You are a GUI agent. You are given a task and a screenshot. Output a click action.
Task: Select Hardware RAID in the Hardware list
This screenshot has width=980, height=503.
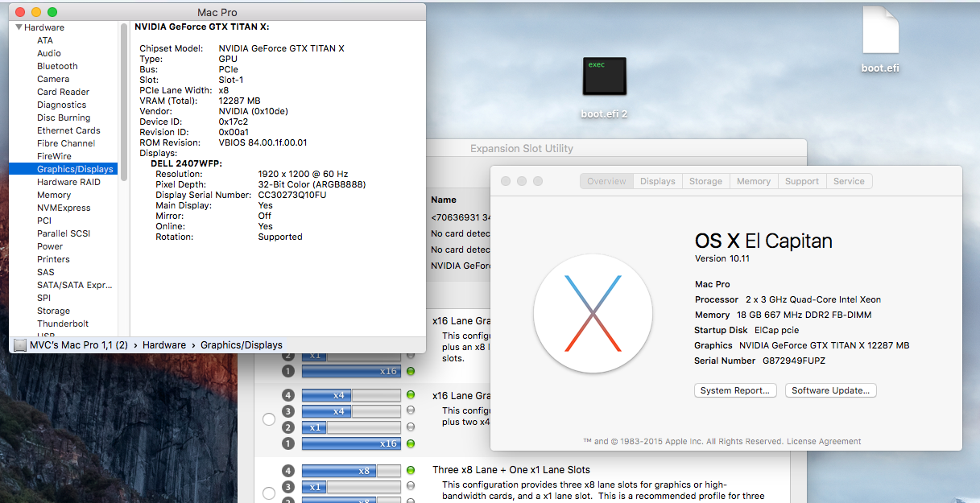point(68,182)
